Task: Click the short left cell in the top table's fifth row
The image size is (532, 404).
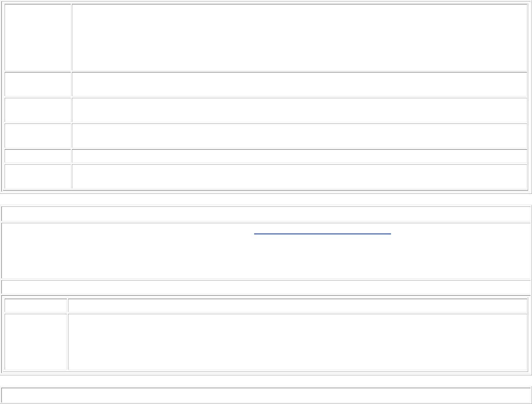Action: 37,156
